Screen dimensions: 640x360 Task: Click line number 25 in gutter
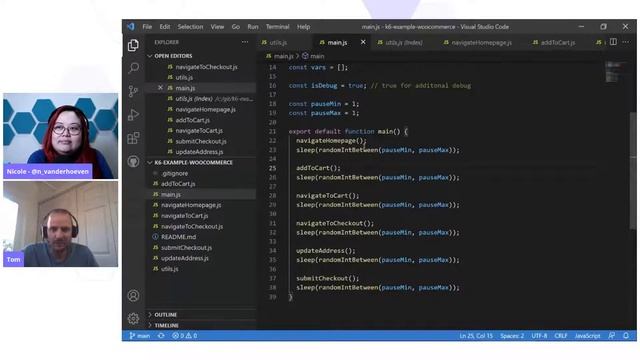click(x=272, y=168)
